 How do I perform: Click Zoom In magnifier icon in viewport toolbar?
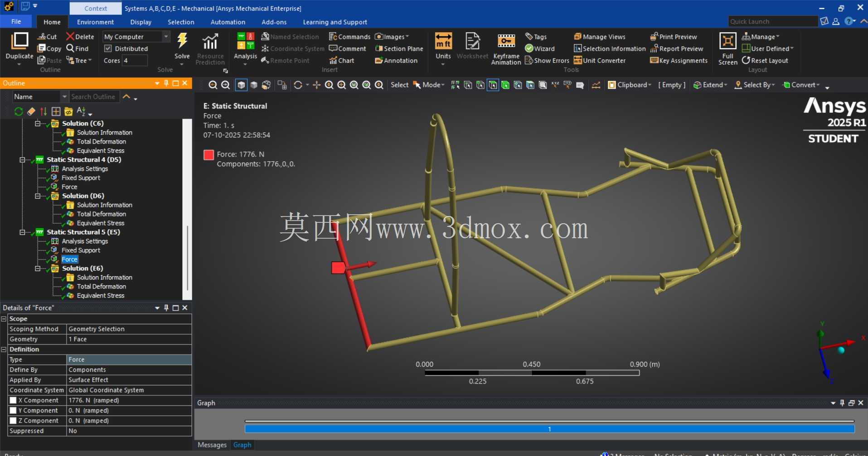(x=213, y=85)
